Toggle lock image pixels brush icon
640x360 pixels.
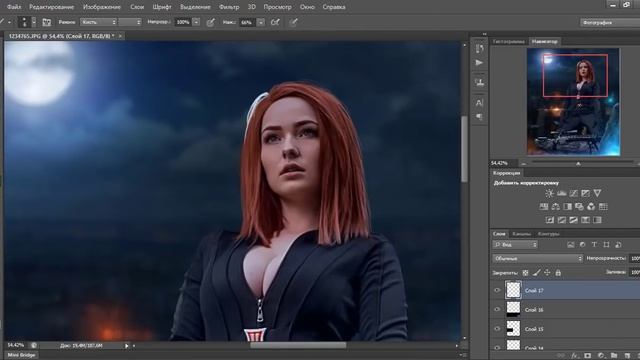click(x=536, y=273)
